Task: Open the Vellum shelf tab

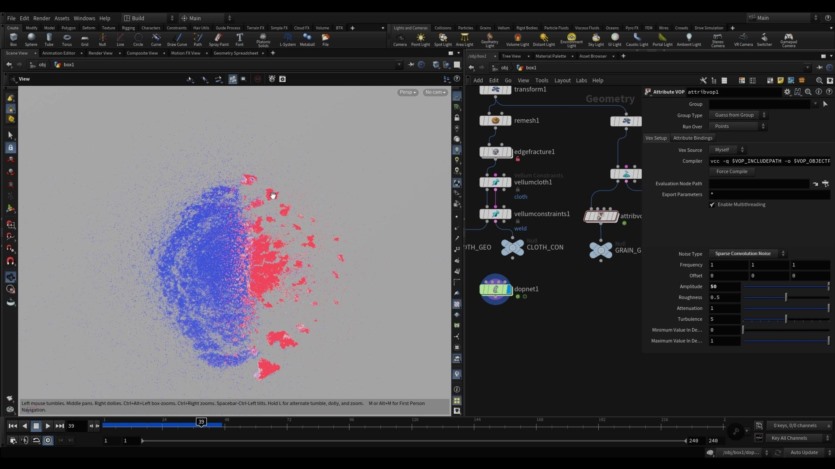Action: tap(503, 28)
